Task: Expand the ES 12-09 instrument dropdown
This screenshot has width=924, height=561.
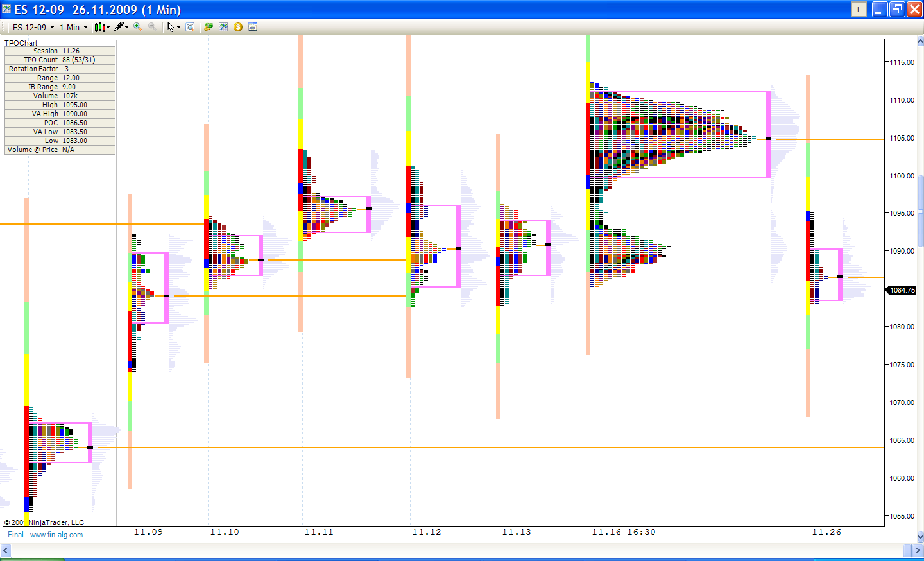Action: coord(52,28)
